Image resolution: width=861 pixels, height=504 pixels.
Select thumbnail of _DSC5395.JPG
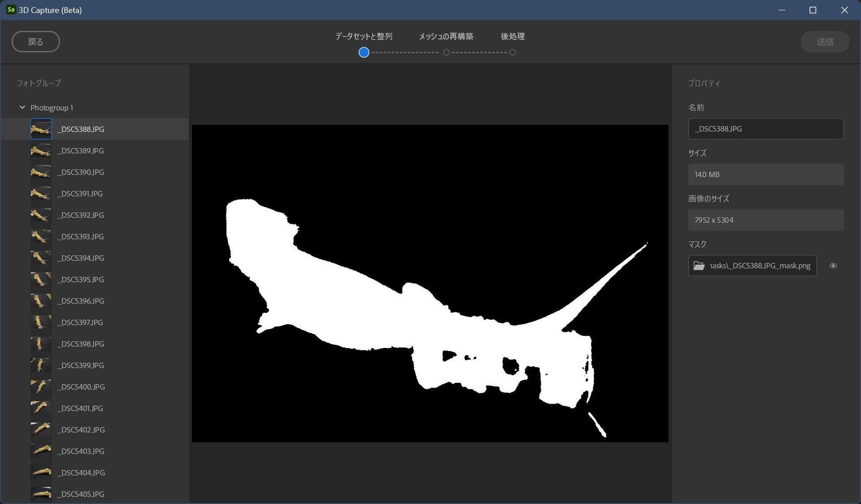(41, 279)
